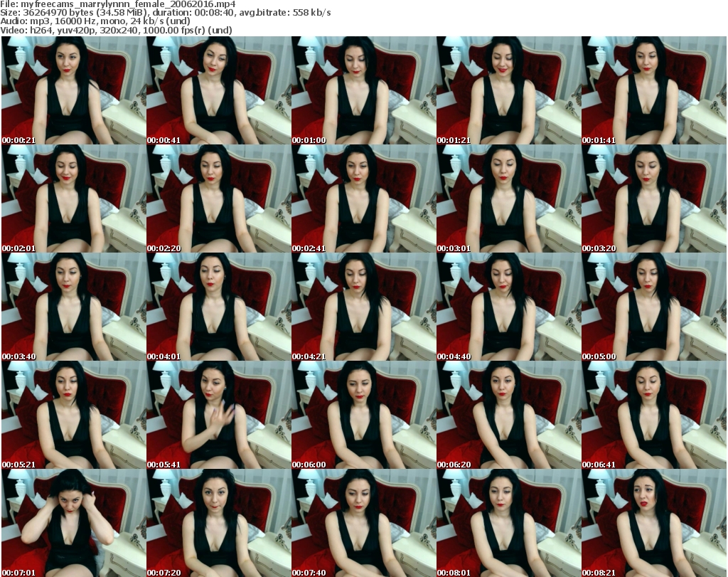
Task: Select the thumbnail frame at 00:05:00
Action: pos(653,307)
